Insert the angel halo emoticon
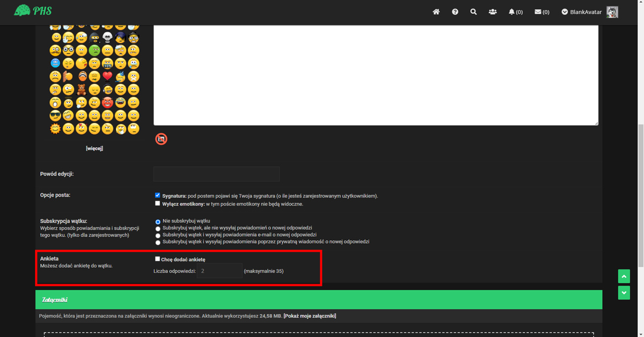This screenshot has width=644, height=337. [69, 102]
